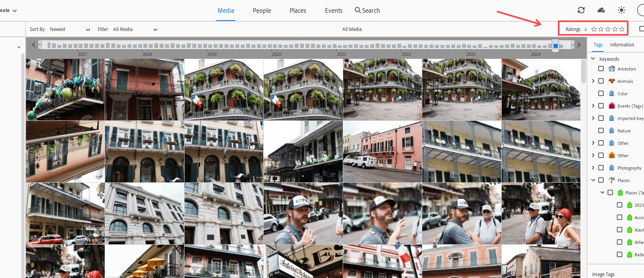Click the green 2023 place tag icon

[x=630, y=205]
